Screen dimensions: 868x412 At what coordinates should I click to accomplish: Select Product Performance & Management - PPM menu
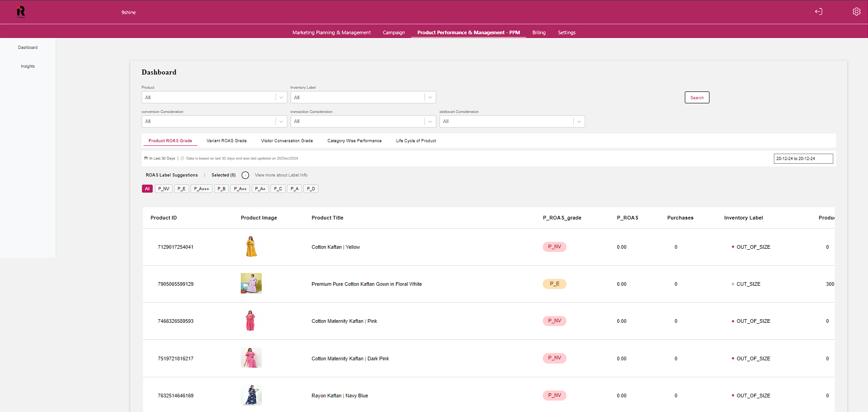tap(469, 32)
